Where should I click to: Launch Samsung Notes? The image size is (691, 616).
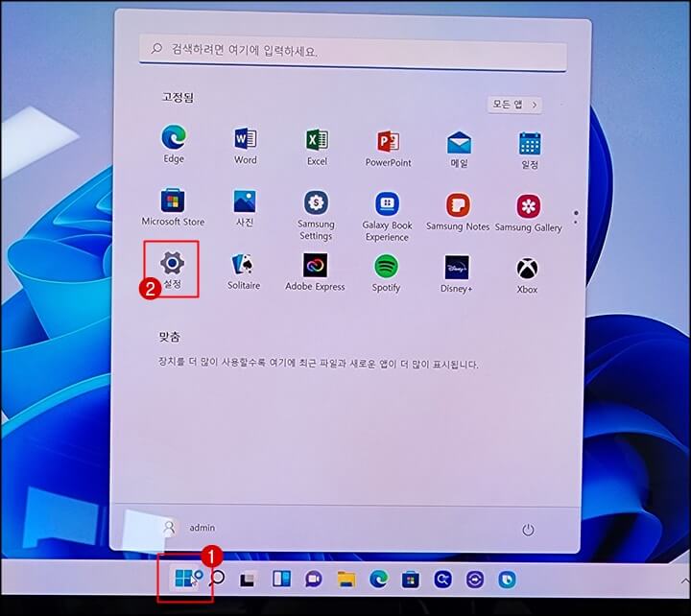click(458, 211)
